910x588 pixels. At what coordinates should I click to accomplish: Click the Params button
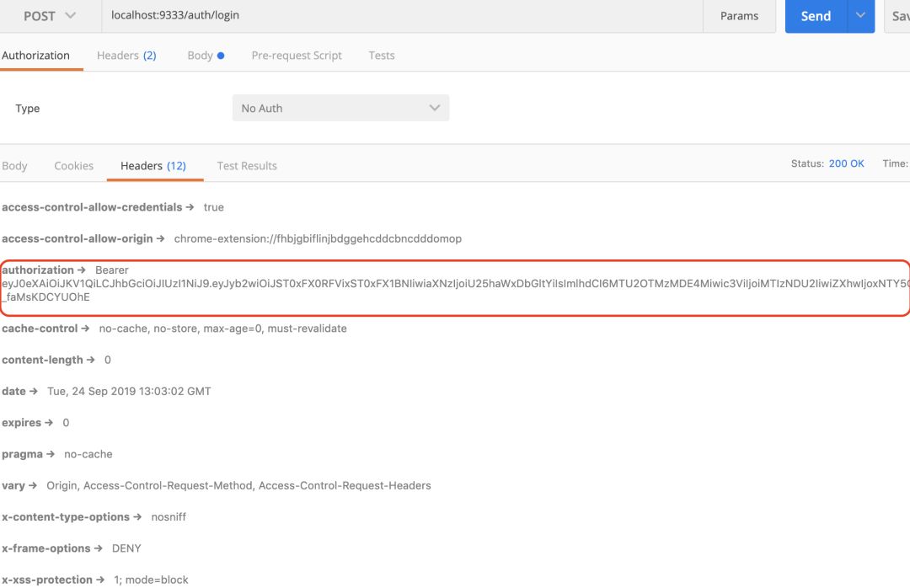(739, 16)
